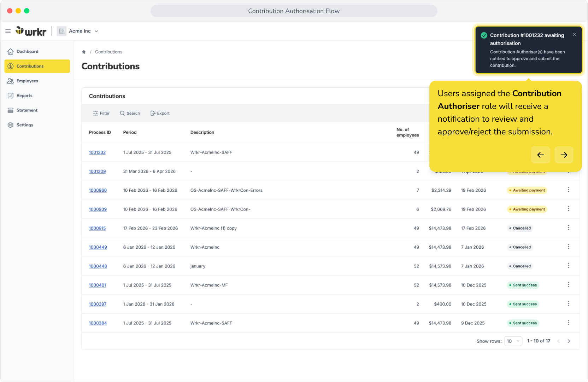
Task: Click the home breadcrumb icon
Action: coord(84,52)
